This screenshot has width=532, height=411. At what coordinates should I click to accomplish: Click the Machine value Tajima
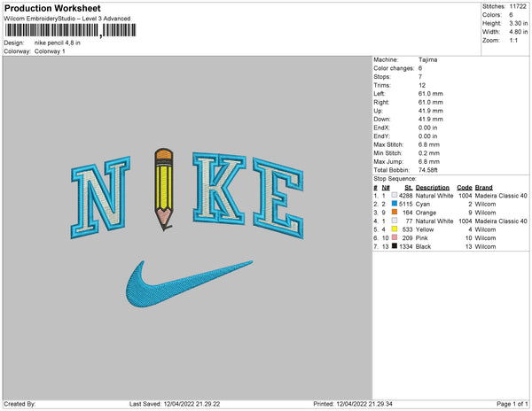[427, 59]
